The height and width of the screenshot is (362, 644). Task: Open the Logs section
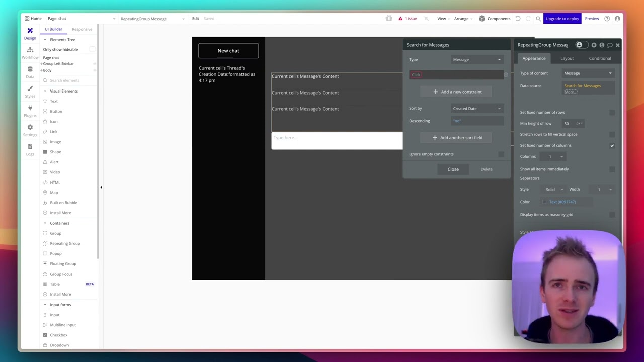pos(30,149)
